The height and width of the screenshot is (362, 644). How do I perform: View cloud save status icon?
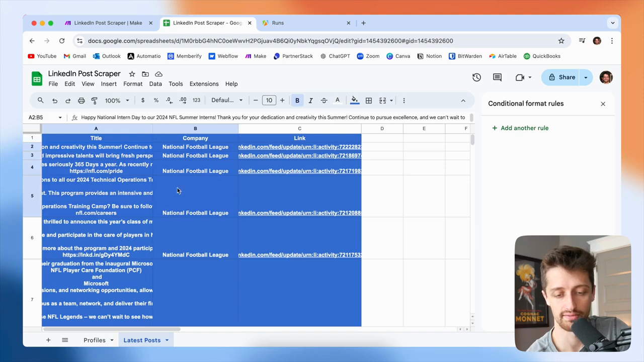158,74
